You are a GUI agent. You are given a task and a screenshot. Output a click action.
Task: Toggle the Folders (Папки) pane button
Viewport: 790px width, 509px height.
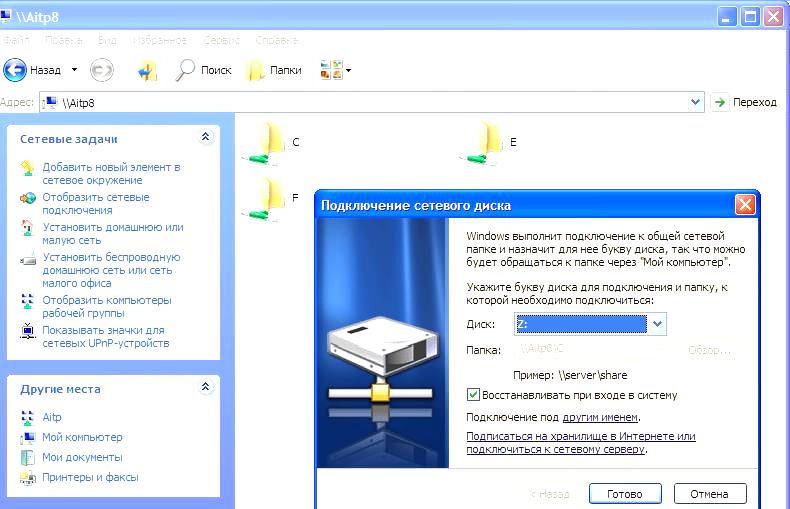point(274,70)
